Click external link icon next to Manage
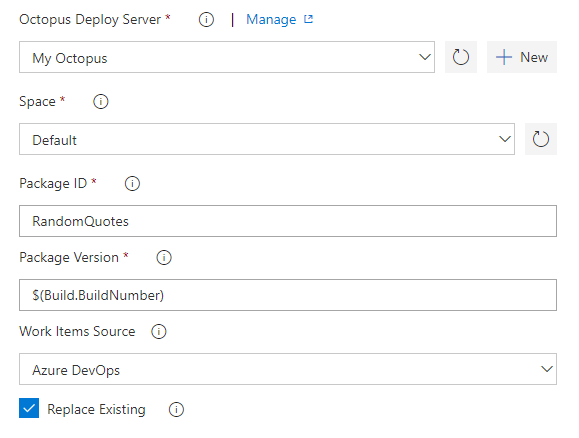The height and width of the screenshot is (438, 579). coord(308,19)
